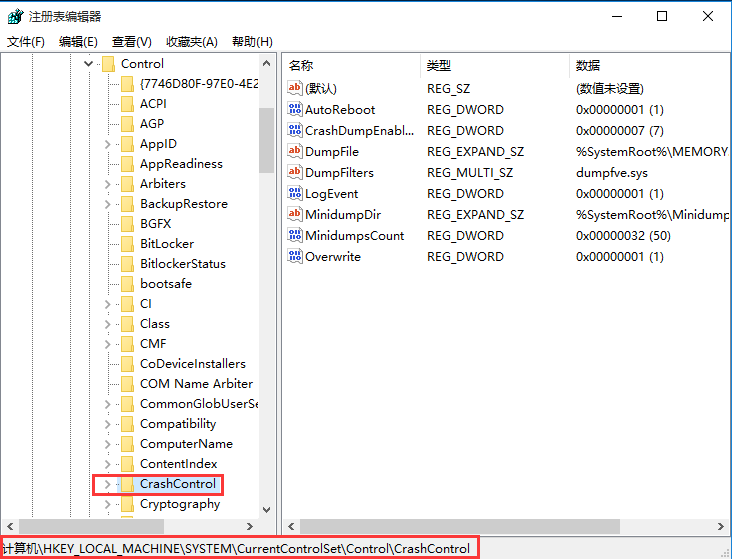The width and height of the screenshot is (732, 559).
Task: Select the ComputerName key in tree
Action: point(186,444)
